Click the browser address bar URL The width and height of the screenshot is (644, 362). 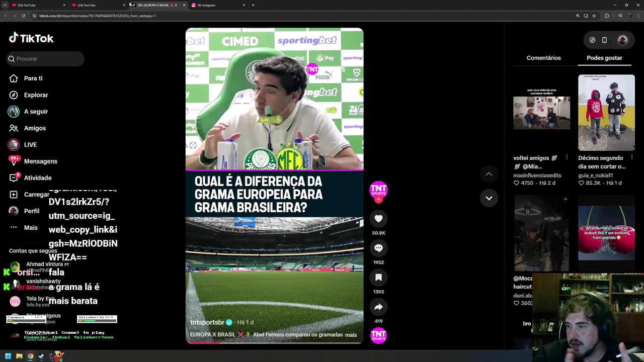pos(98,16)
